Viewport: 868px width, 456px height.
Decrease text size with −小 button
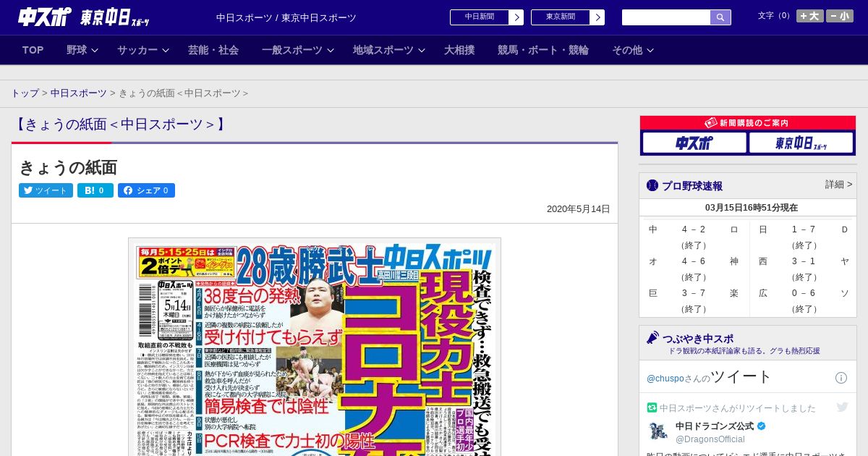coord(840,16)
